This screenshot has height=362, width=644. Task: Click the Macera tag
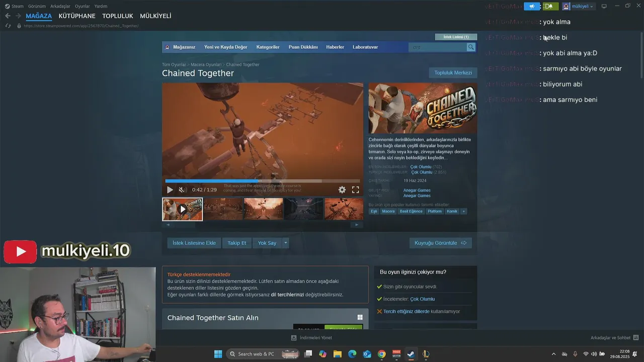coord(388,211)
